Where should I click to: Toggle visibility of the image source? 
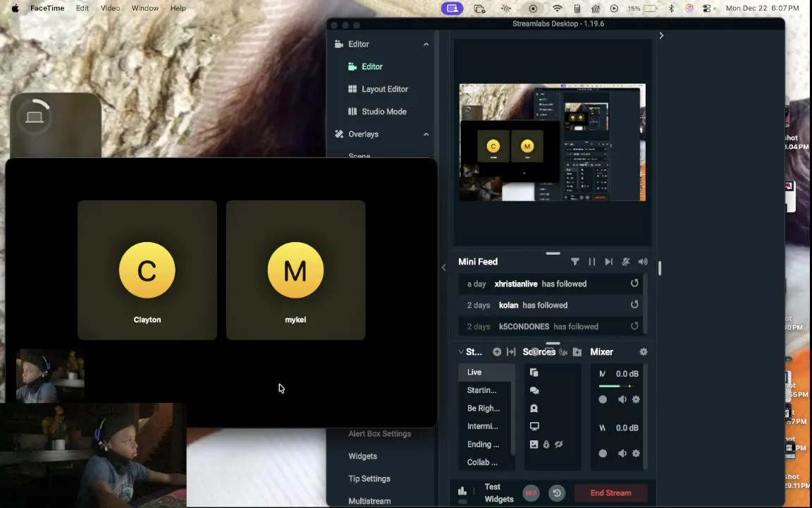[x=559, y=445]
